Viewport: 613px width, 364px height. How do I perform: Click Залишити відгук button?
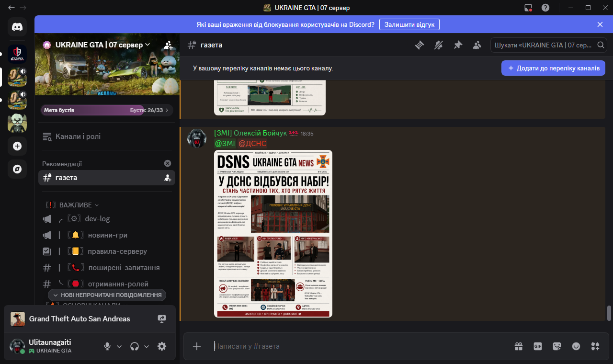pyautogui.click(x=409, y=24)
